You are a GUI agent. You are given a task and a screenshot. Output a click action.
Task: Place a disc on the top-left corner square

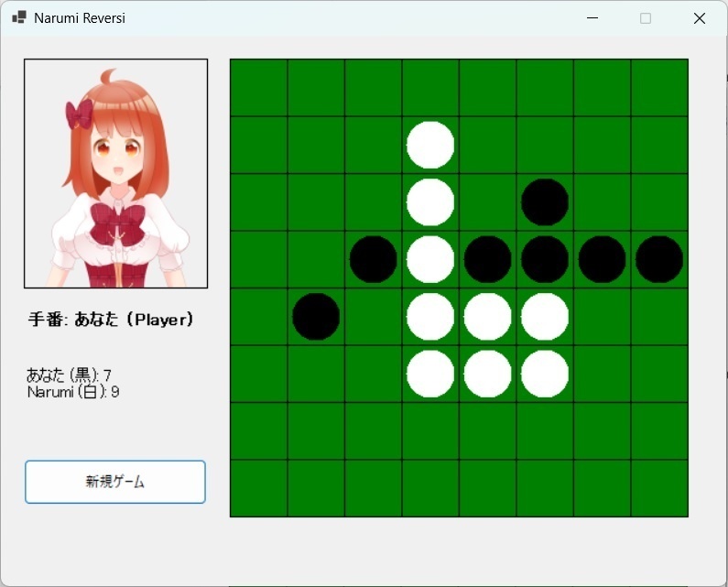pyautogui.click(x=259, y=88)
